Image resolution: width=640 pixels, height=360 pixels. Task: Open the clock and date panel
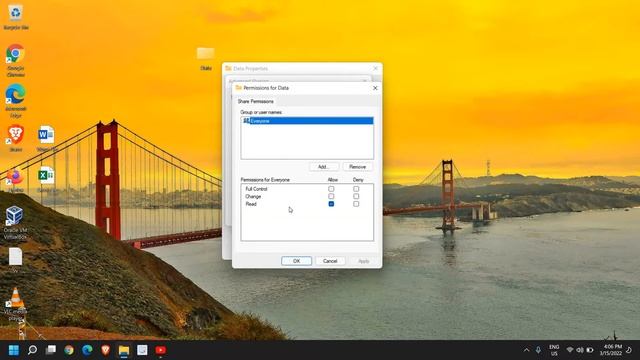coord(611,350)
